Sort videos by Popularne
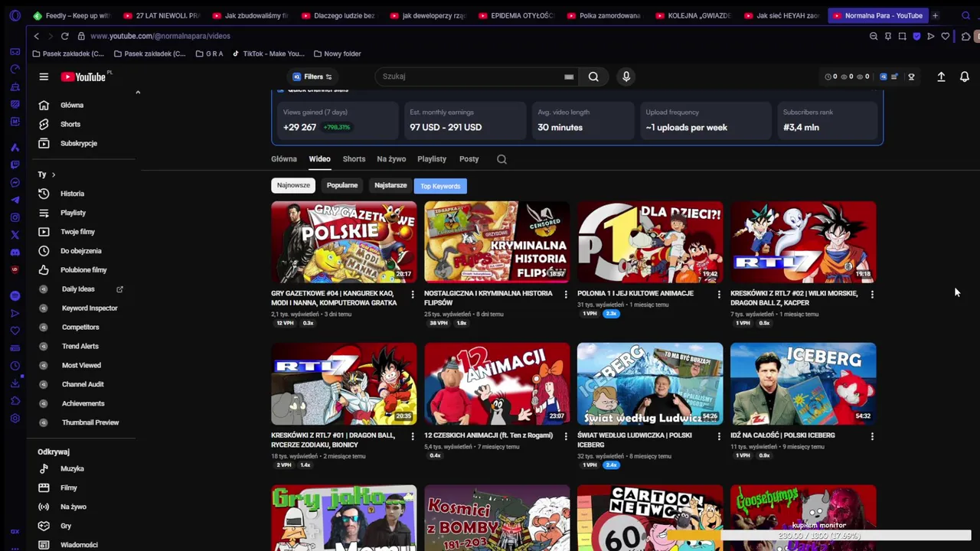The width and height of the screenshot is (980, 551). click(x=342, y=185)
